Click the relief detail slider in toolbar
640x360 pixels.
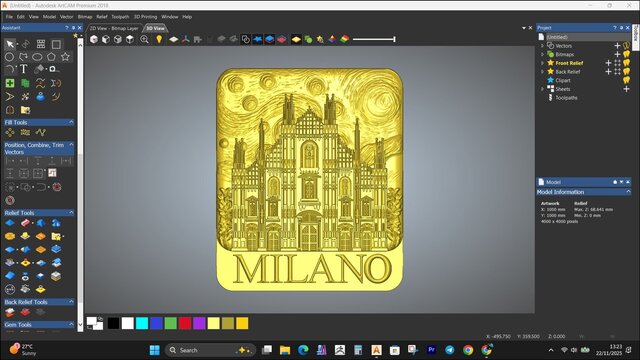[374, 39]
